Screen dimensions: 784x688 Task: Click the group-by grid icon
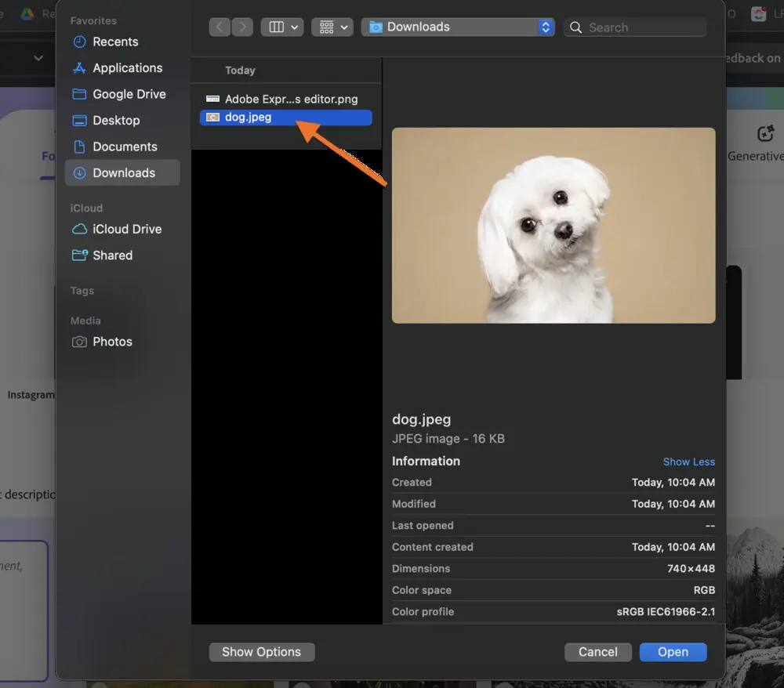[x=326, y=27]
